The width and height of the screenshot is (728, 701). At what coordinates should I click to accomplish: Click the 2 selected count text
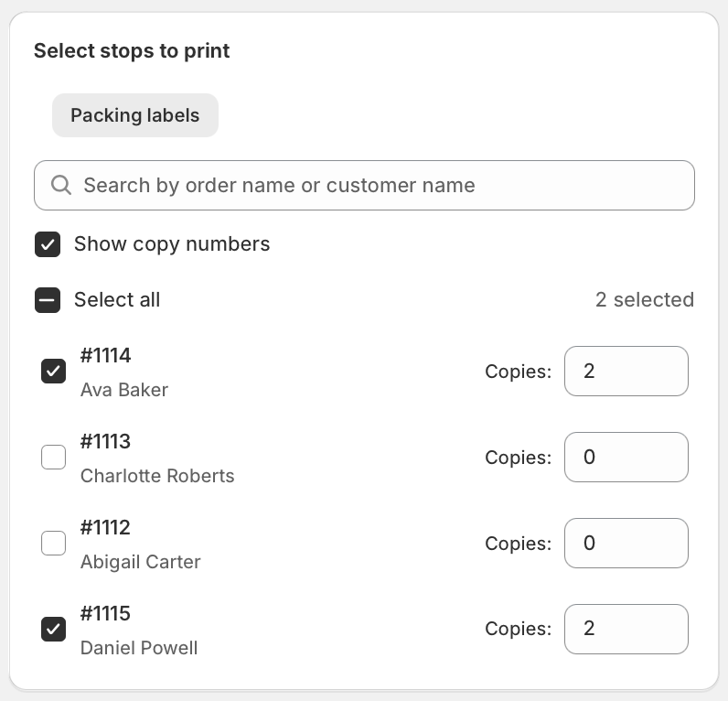(644, 300)
